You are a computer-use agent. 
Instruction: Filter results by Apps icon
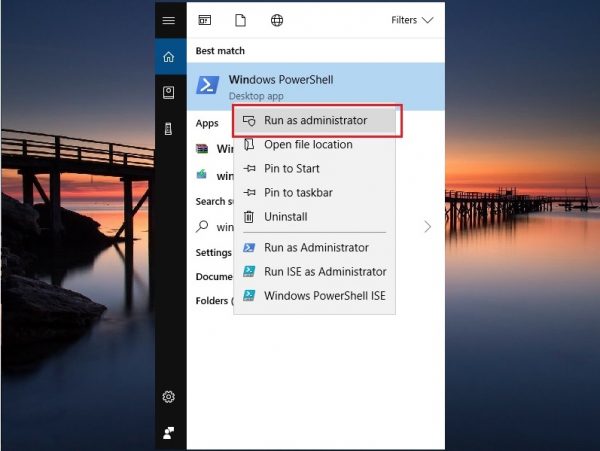(205, 20)
